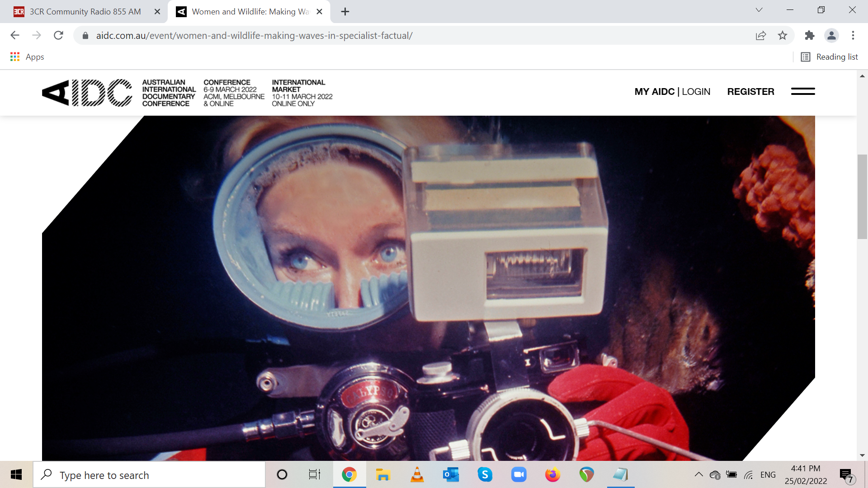This screenshot has width=868, height=488.
Task: Click the address bar URL
Action: click(254, 36)
